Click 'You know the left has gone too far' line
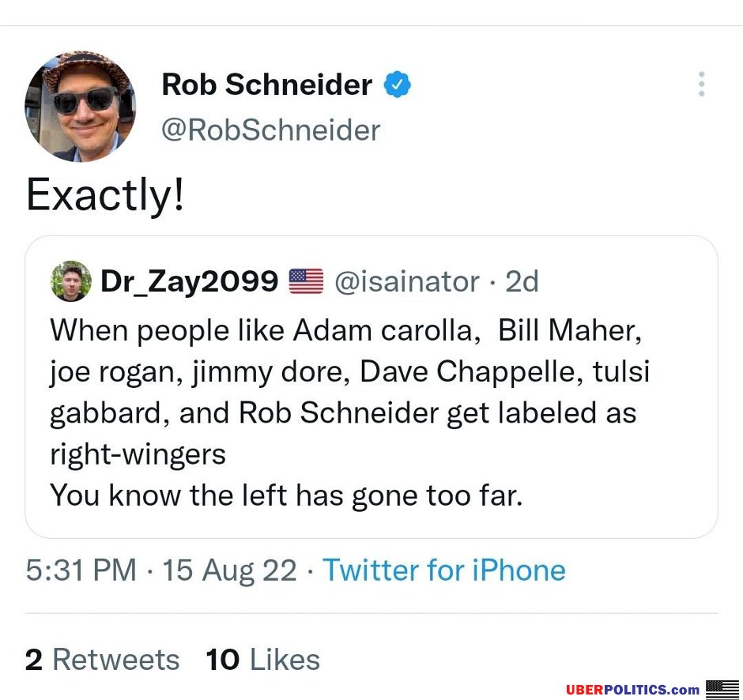The width and height of the screenshot is (743, 700). (286, 495)
